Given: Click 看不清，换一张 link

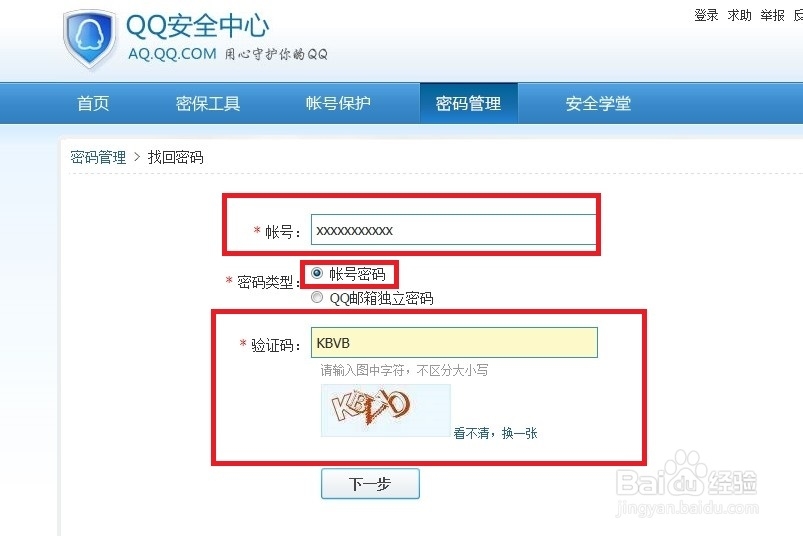Looking at the screenshot, I should click(495, 434).
